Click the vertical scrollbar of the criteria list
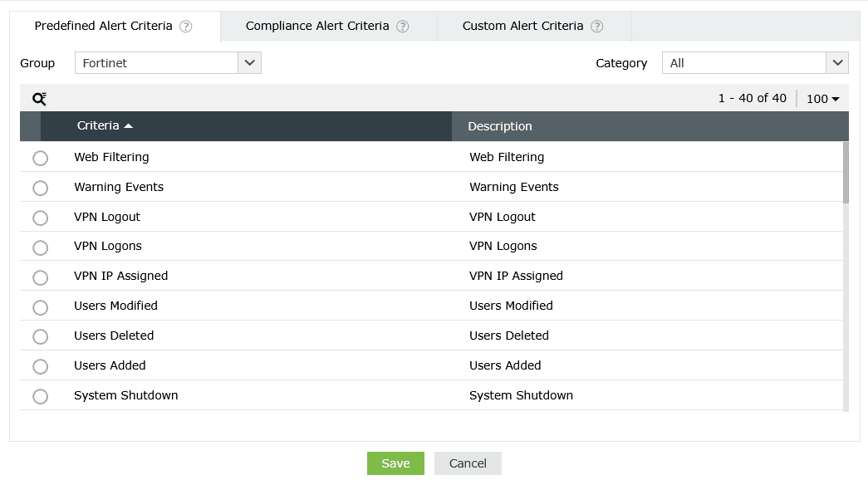Image resolution: width=868 pixels, height=480 pixels. pos(845,174)
